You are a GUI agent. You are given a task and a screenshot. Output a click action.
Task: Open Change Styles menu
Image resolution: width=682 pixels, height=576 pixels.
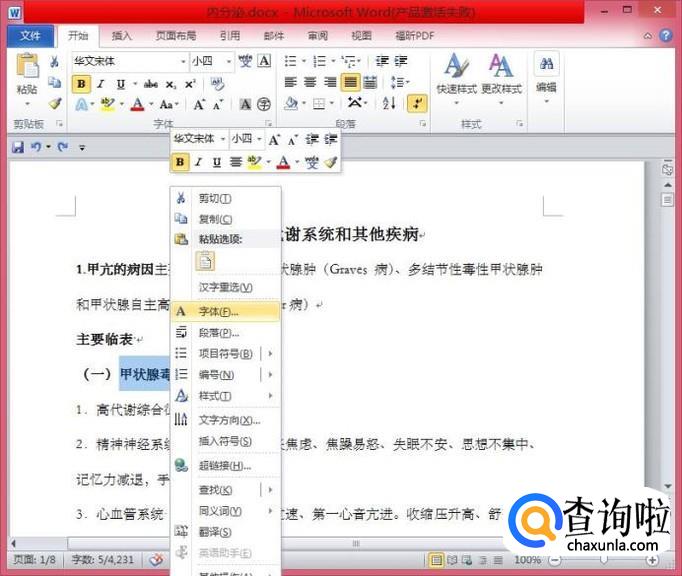[x=501, y=78]
